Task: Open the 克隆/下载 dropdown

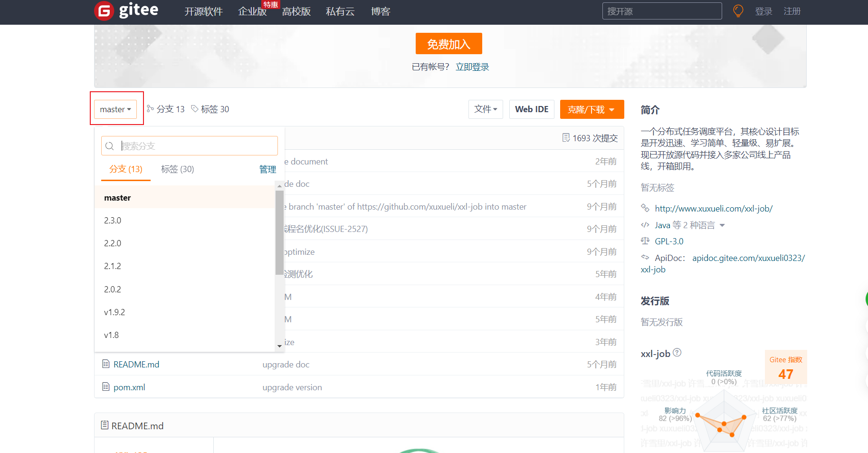Action: pos(592,109)
